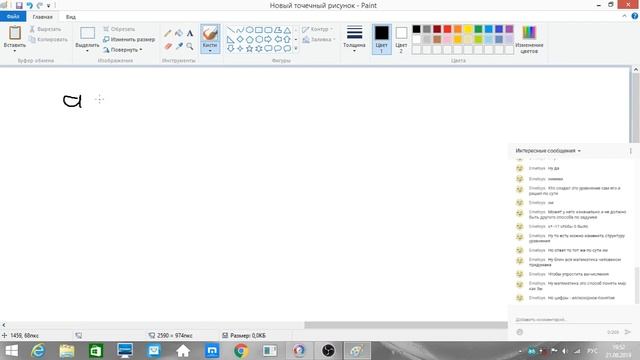This screenshot has height=360, width=640.
Task: Open Изменение цветов color editor
Action: 529,39
